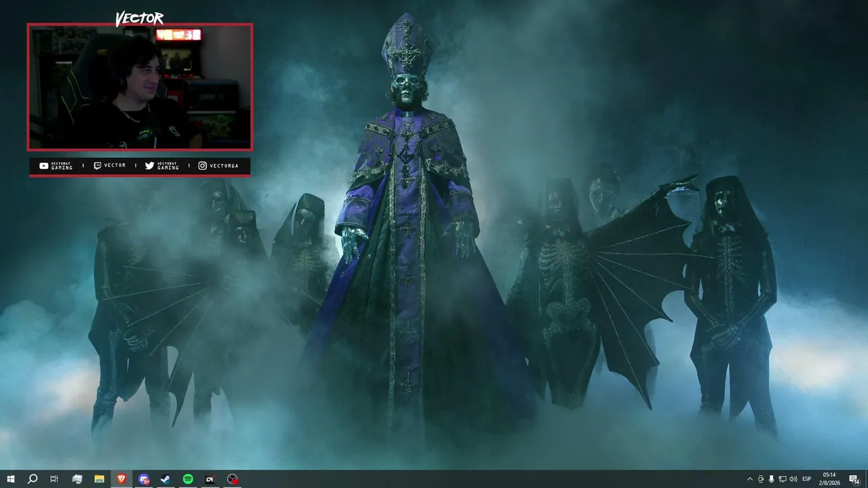Viewport: 868px width, 488px height.
Task: Open Discord with the 9+ badge
Action: click(x=144, y=479)
